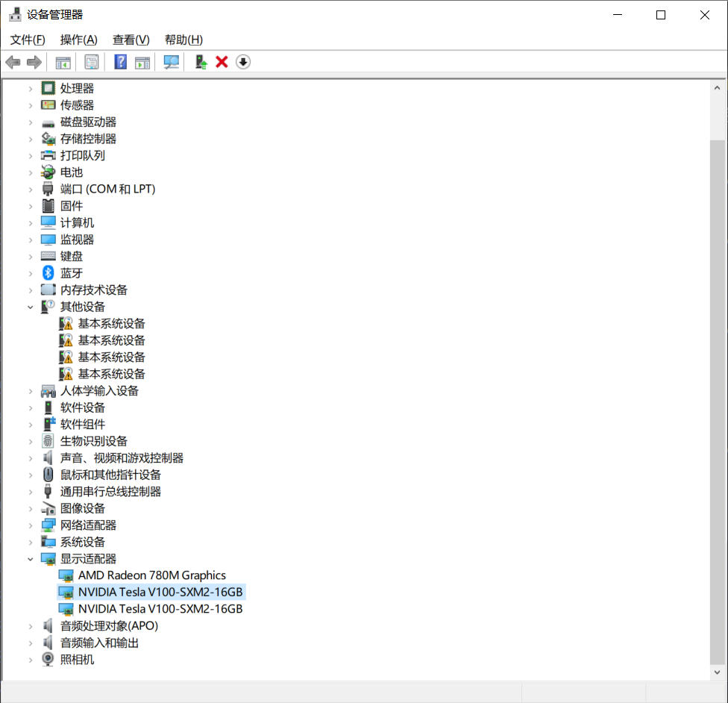This screenshot has height=703, width=728.
Task: Click the Back arrow in toolbar
Action: [x=13, y=62]
